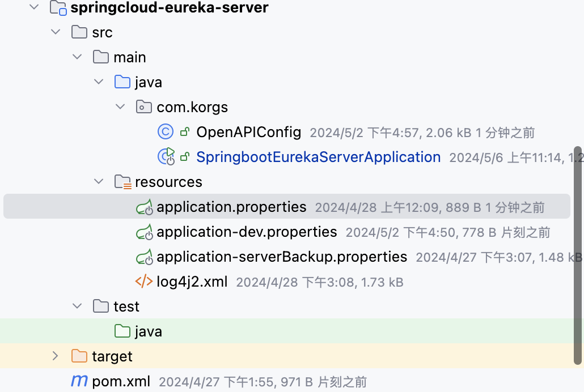Open the SpringbootEurekaServerApplication file
Screen dimensions: 584x392
pos(318,157)
